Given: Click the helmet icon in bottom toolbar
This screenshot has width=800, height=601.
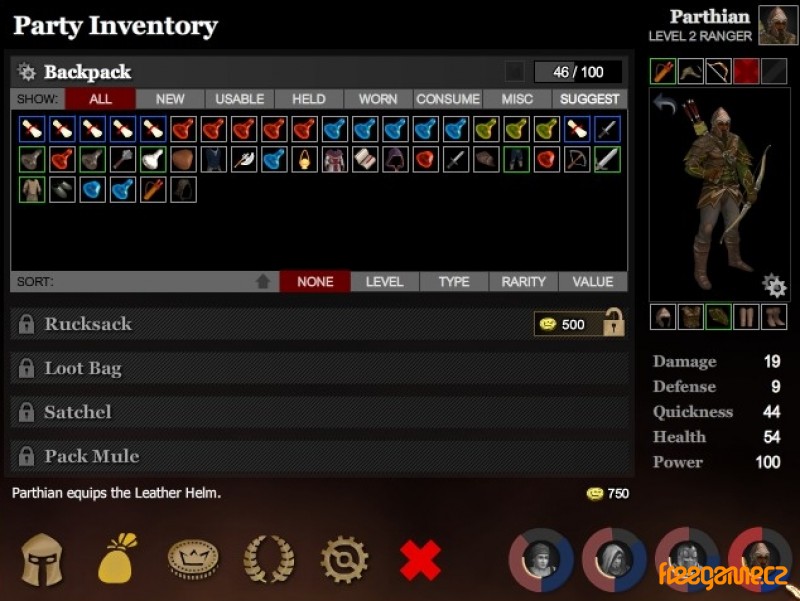Looking at the screenshot, I should click(42, 560).
